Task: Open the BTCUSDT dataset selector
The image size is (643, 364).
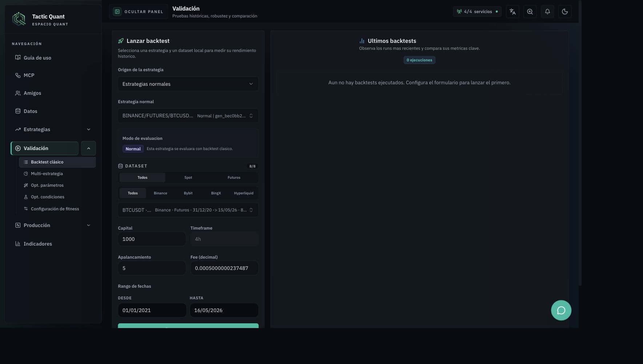Action: [x=188, y=210]
